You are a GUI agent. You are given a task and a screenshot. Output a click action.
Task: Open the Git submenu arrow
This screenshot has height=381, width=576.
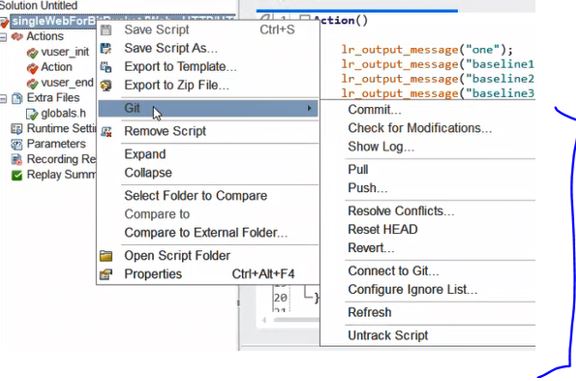coord(309,108)
